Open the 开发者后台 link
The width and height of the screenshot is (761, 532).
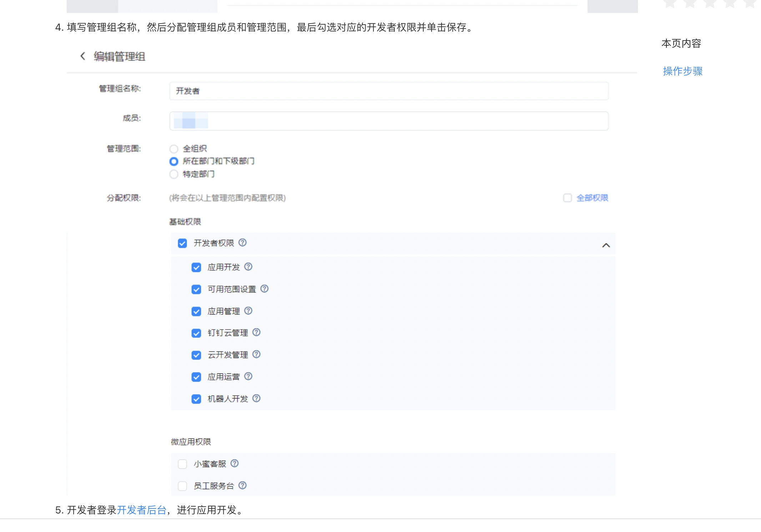[142, 510]
